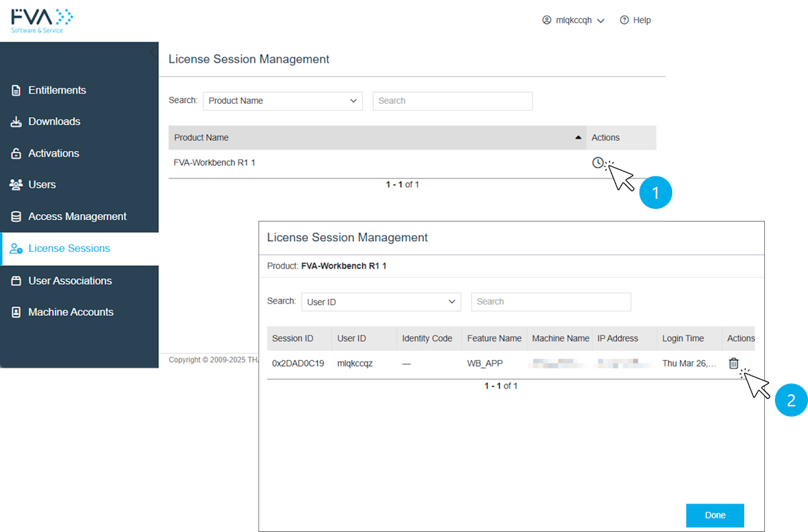Click the main product search field
The image size is (808, 532).
[x=452, y=101]
